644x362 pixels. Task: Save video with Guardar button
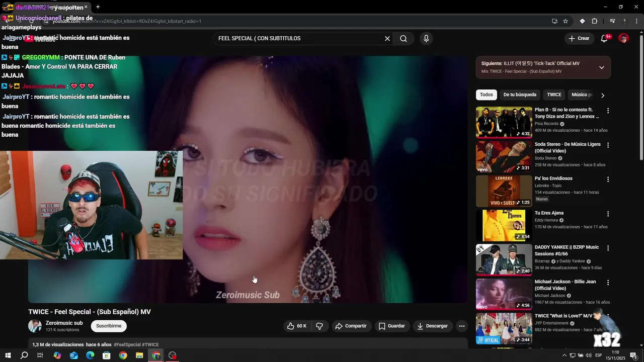click(391, 326)
